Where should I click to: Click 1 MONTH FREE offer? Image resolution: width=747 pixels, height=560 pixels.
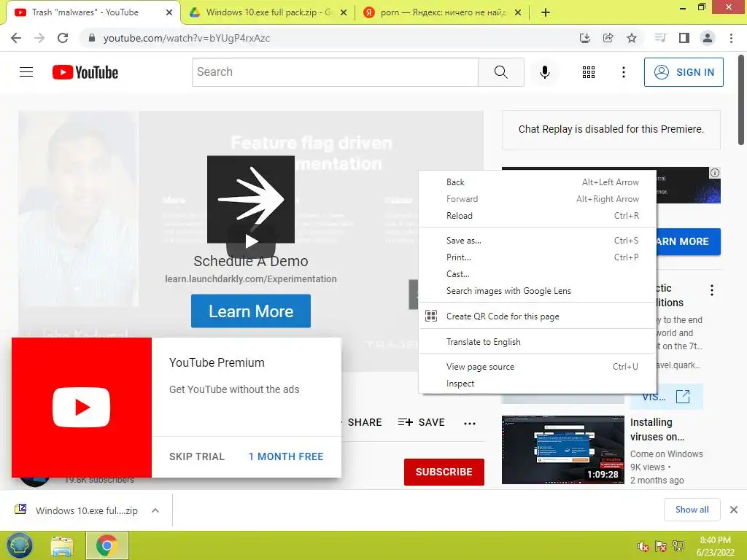[x=286, y=456]
